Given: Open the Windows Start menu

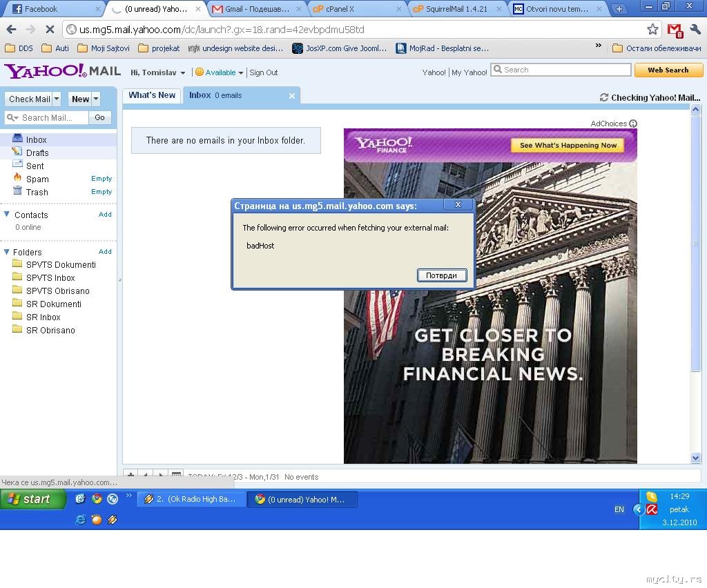Looking at the screenshot, I should click(33, 499).
